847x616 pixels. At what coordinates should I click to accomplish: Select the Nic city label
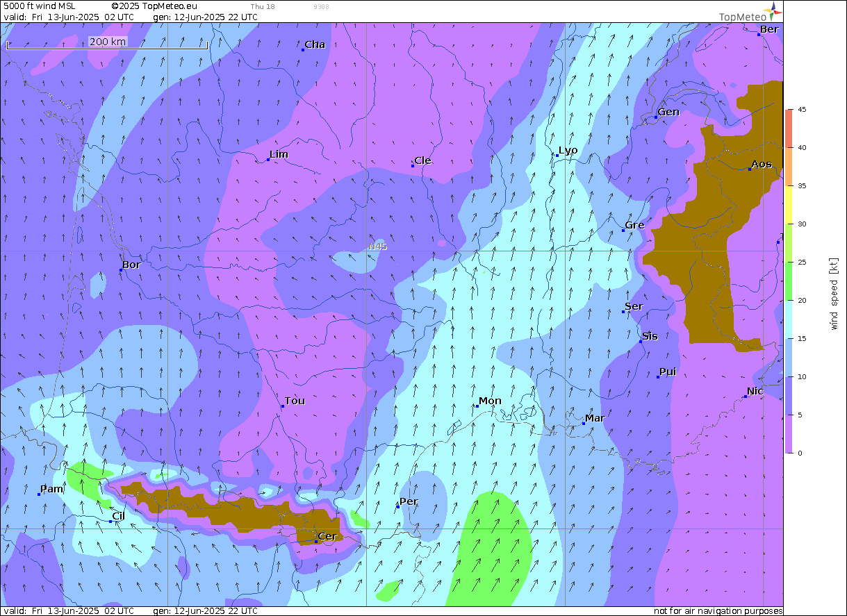[755, 391]
